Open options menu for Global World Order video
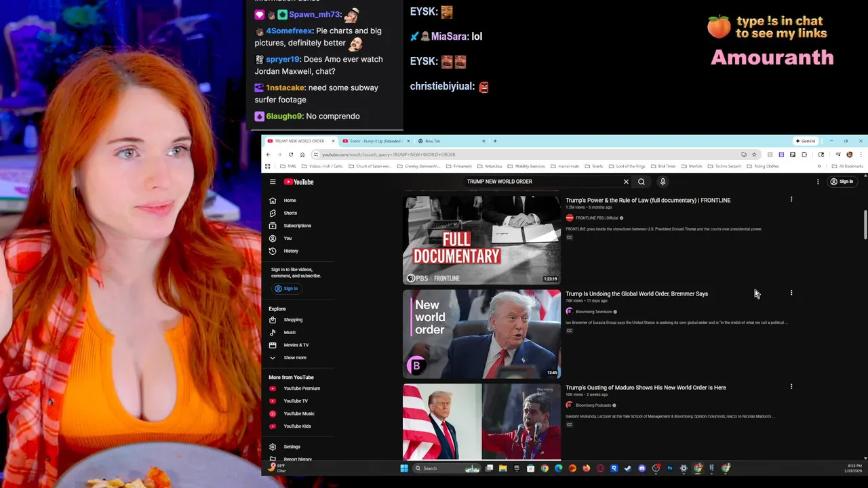868x488 pixels. 791,293
